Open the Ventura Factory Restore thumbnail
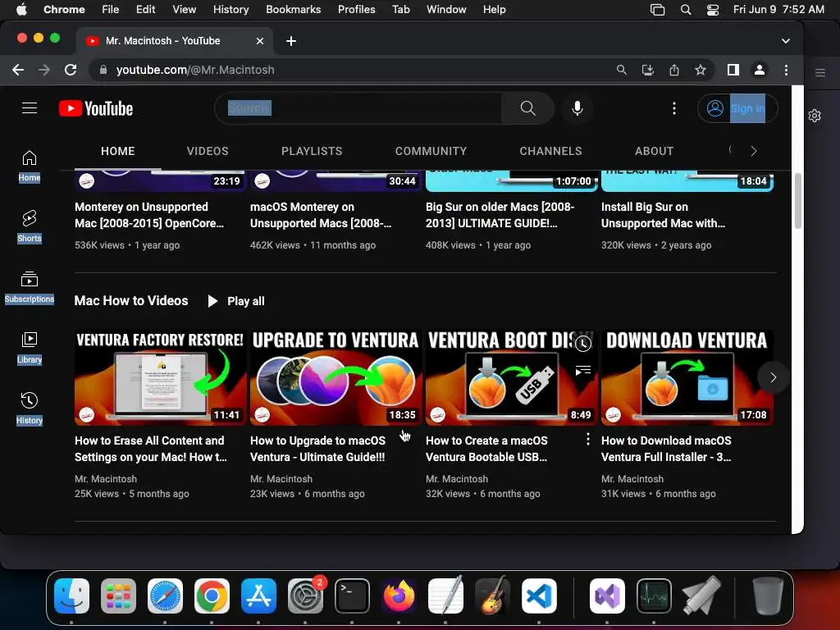Viewport: 840px width, 630px height. coord(160,377)
